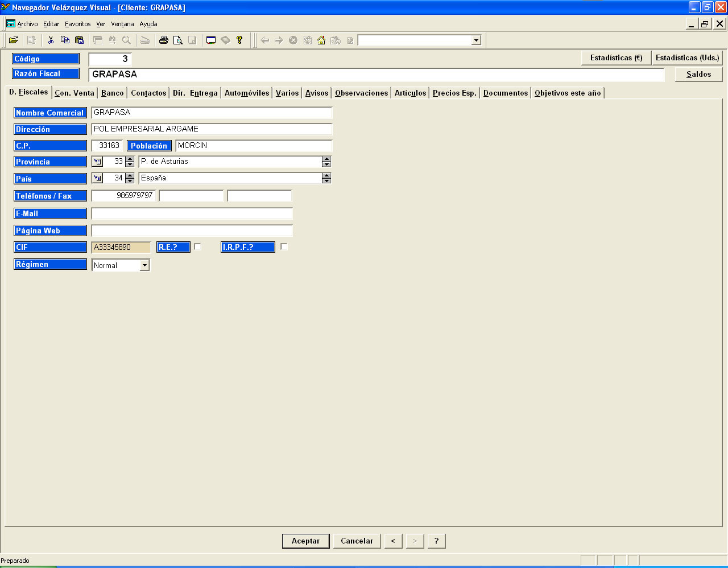This screenshot has height=568, width=728.
Task: Click the ? button next to Cancelar
Action: point(436,541)
